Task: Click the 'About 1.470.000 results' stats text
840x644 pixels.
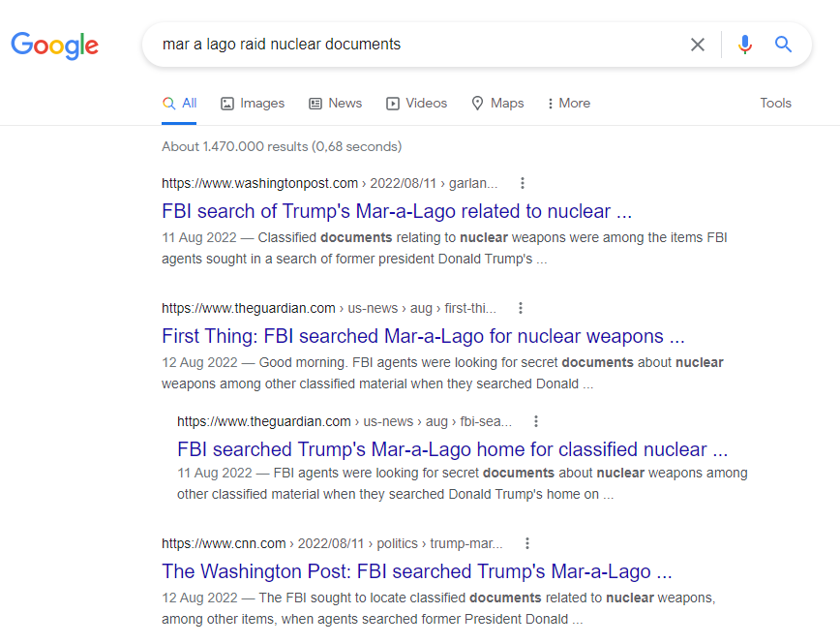Action: [x=282, y=146]
